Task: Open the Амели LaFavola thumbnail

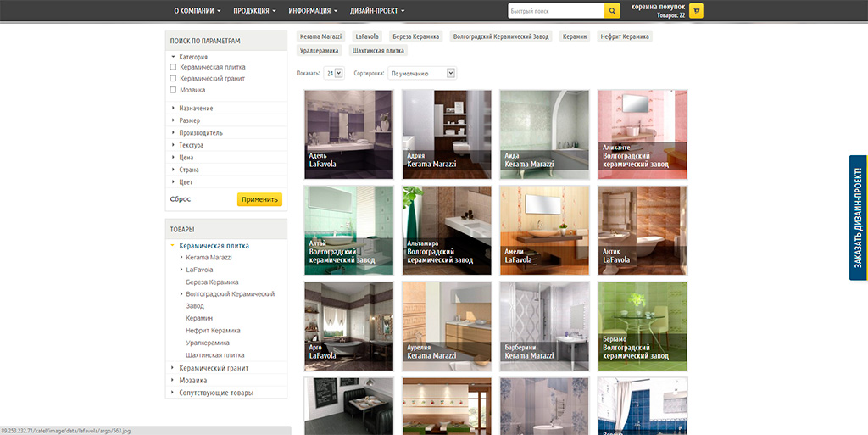Action: pyautogui.click(x=545, y=231)
